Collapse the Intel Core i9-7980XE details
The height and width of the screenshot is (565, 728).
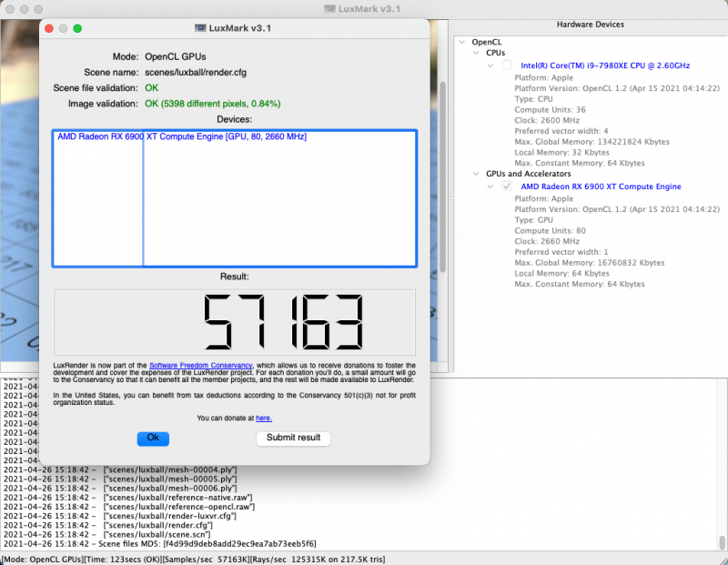[490, 66]
